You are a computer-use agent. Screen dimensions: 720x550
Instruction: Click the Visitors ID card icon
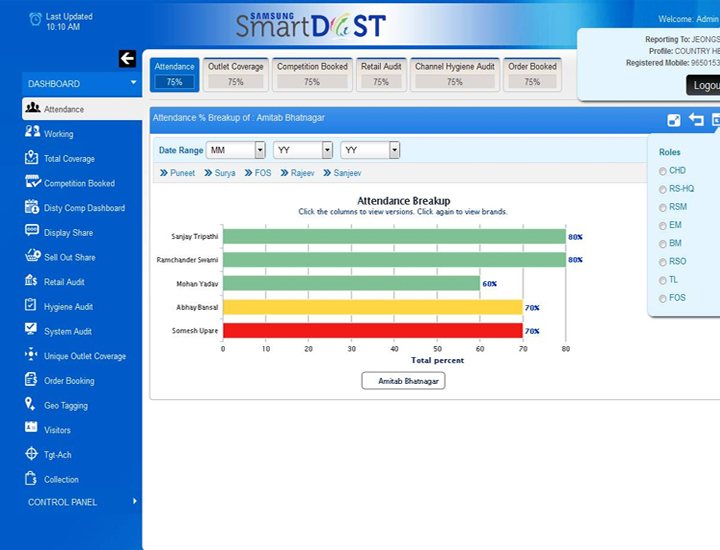click(31, 427)
